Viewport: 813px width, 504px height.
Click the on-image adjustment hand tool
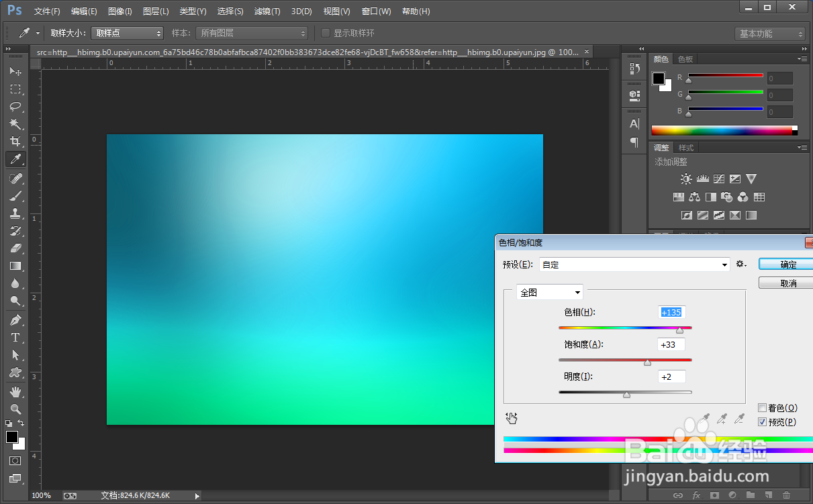pyautogui.click(x=512, y=418)
